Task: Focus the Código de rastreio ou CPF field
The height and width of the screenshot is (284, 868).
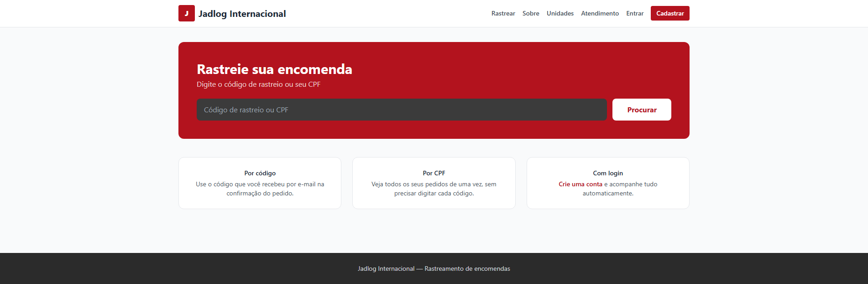Action: tap(402, 110)
